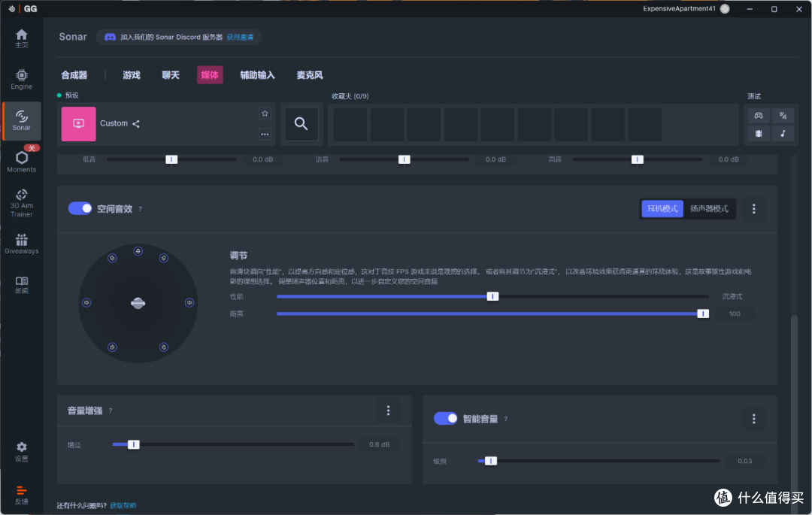Viewport: 812px width, 515px height.
Task: Play the directional signal test sound
Action: [x=783, y=116]
